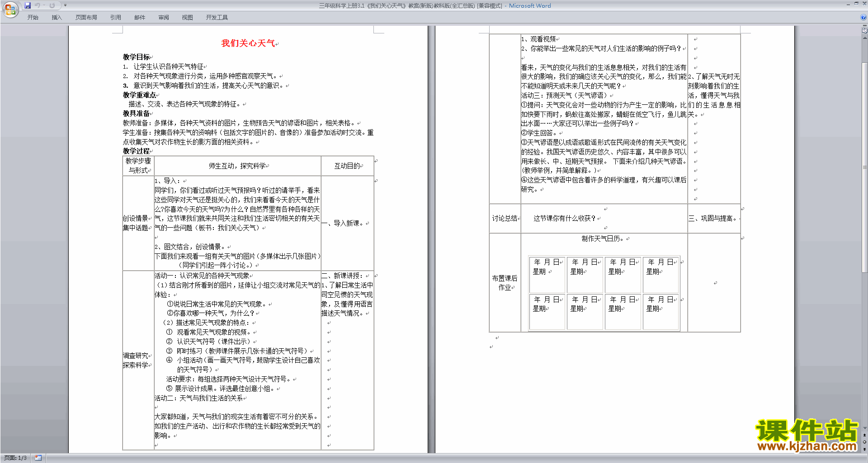This screenshot has width=868, height=463.
Task: Click the vertical scrollbar down arrow
Action: (865, 428)
